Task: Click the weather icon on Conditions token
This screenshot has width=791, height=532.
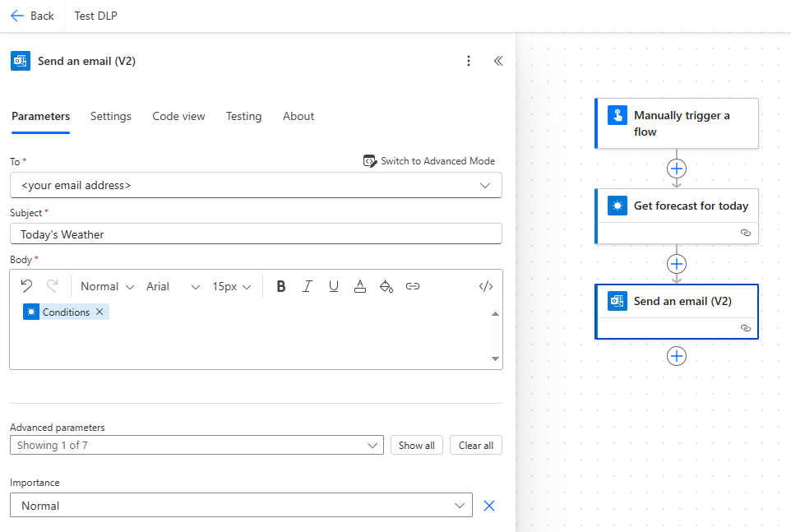Action: tap(31, 312)
